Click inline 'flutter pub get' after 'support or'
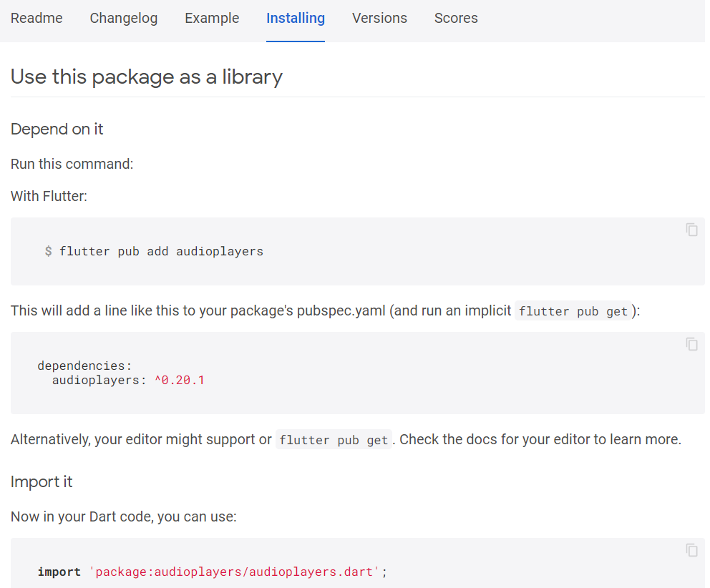The image size is (710, 588). [x=334, y=440]
